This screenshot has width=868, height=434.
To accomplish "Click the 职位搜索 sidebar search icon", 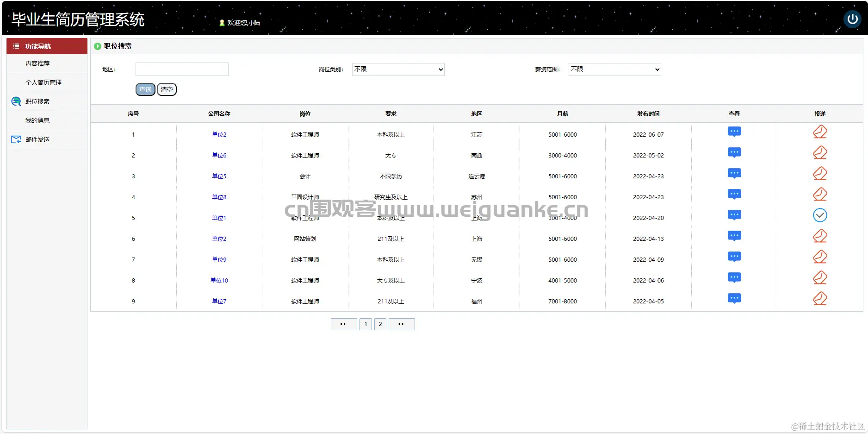I will tap(16, 101).
